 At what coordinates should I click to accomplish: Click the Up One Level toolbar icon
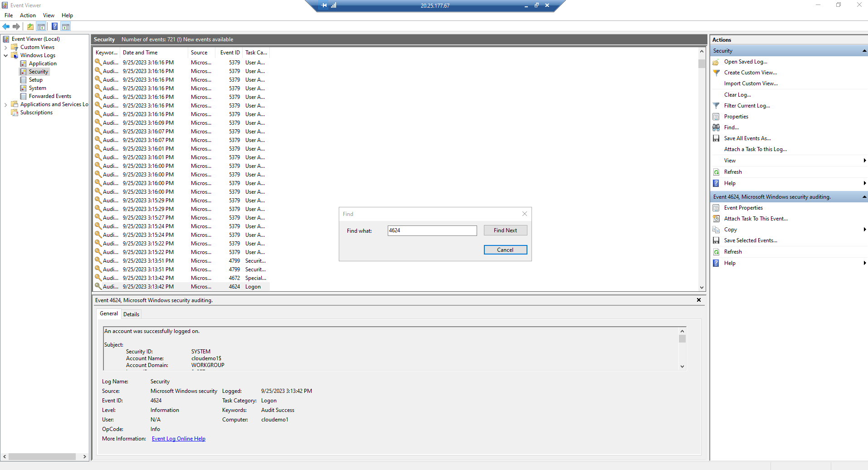click(30, 26)
